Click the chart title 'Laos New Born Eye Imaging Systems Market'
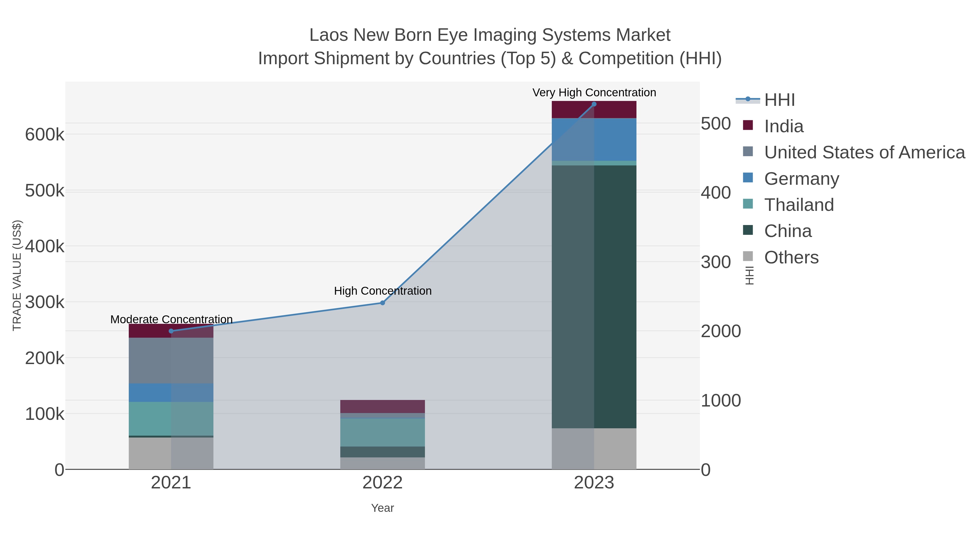 coord(490,35)
